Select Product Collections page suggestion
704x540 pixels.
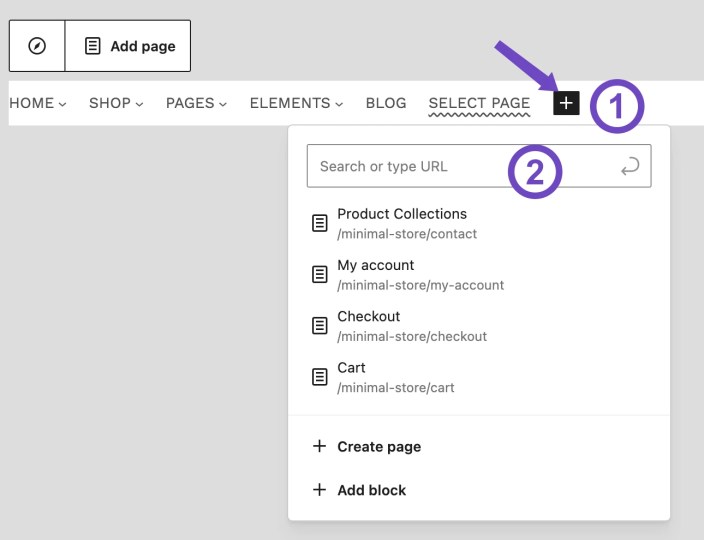tap(479, 223)
